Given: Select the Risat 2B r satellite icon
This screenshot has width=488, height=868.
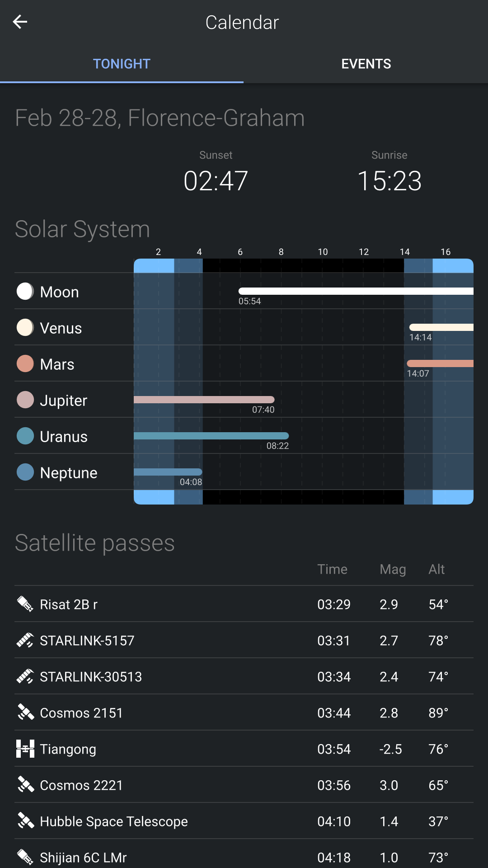Looking at the screenshot, I should pyautogui.click(x=25, y=604).
